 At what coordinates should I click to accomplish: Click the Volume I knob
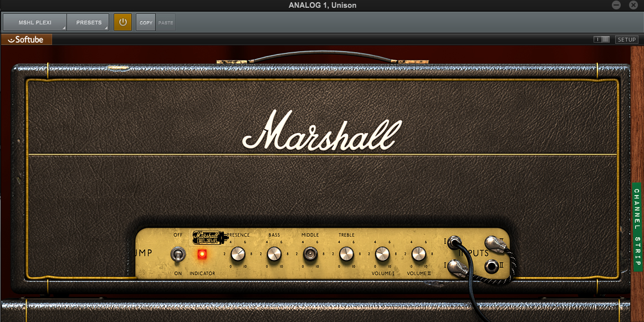382,254
